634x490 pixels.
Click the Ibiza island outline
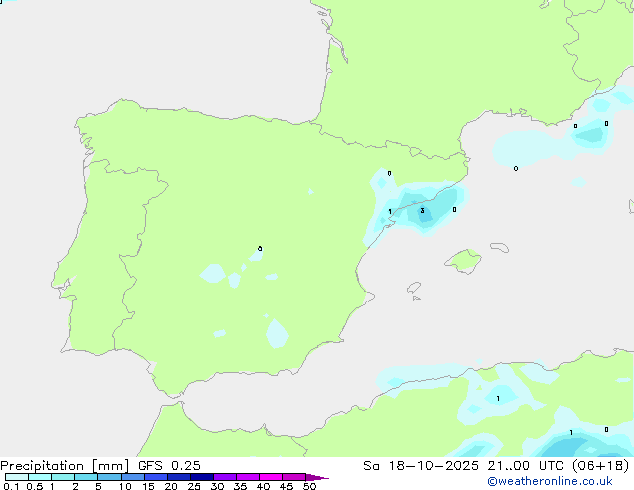click(414, 288)
